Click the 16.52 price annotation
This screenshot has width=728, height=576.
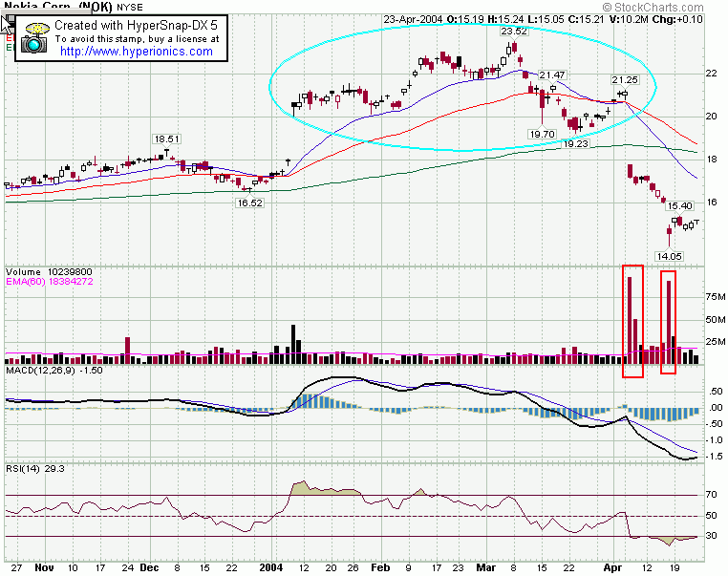pos(250,203)
